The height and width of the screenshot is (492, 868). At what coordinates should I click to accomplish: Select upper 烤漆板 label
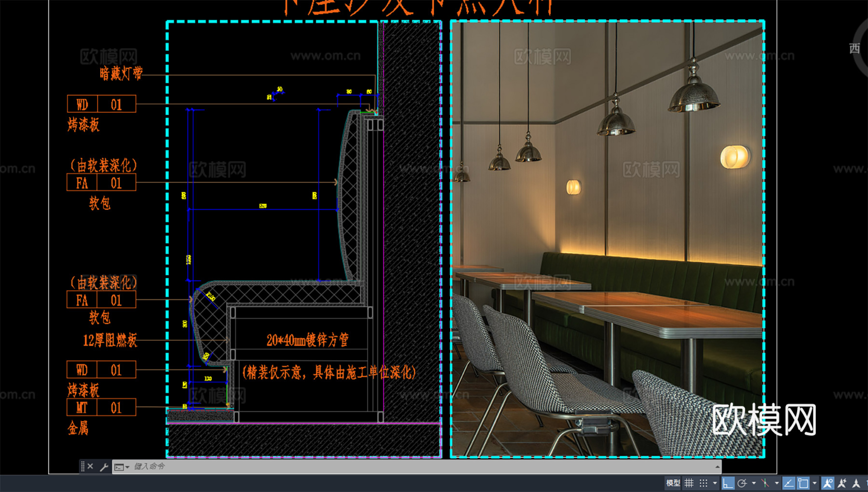[83, 125]
